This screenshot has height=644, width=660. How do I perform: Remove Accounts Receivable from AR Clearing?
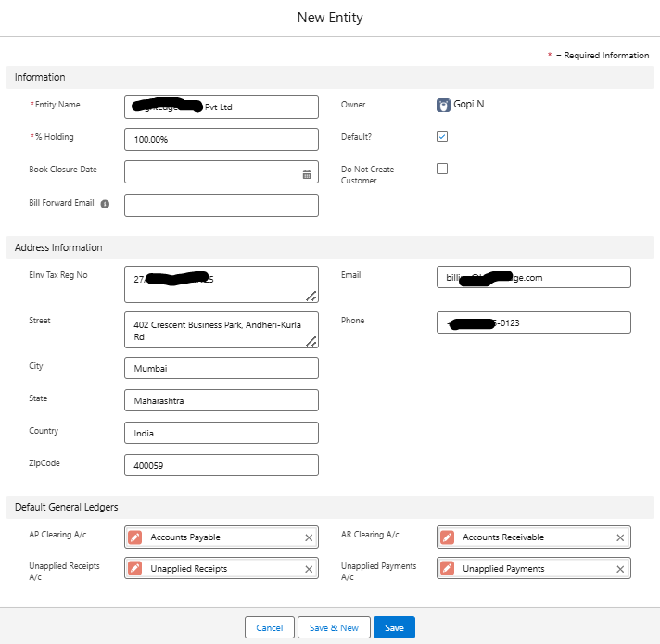tap(620, 537)
